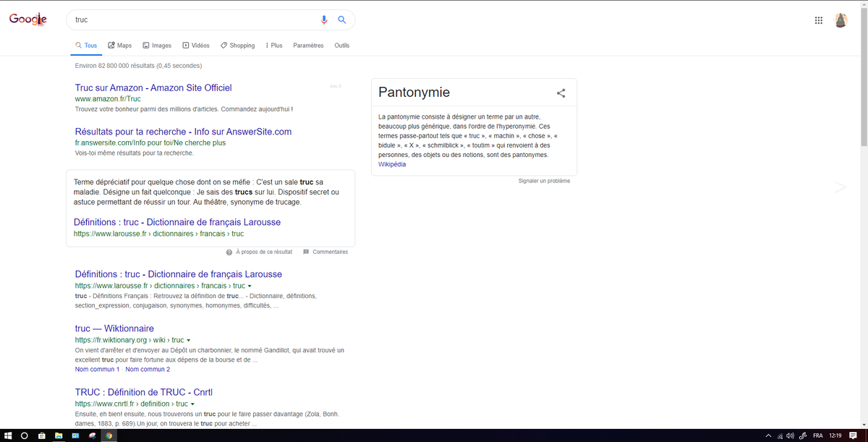Open the Google account avatar

pyautogui.click(x=841, y=20)
